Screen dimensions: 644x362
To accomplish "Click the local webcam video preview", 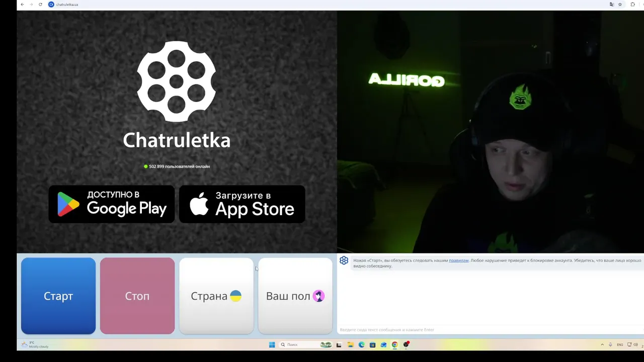I will (491, 132).
